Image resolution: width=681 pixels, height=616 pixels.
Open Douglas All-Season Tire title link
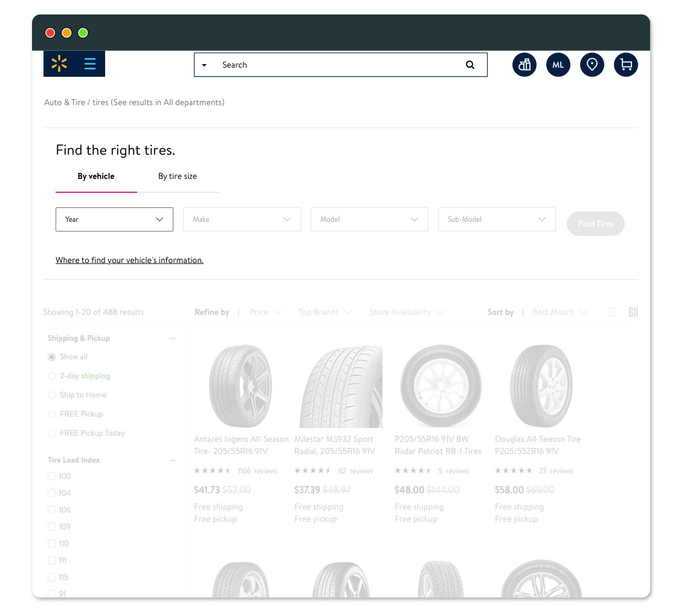[x=538, y=446]
